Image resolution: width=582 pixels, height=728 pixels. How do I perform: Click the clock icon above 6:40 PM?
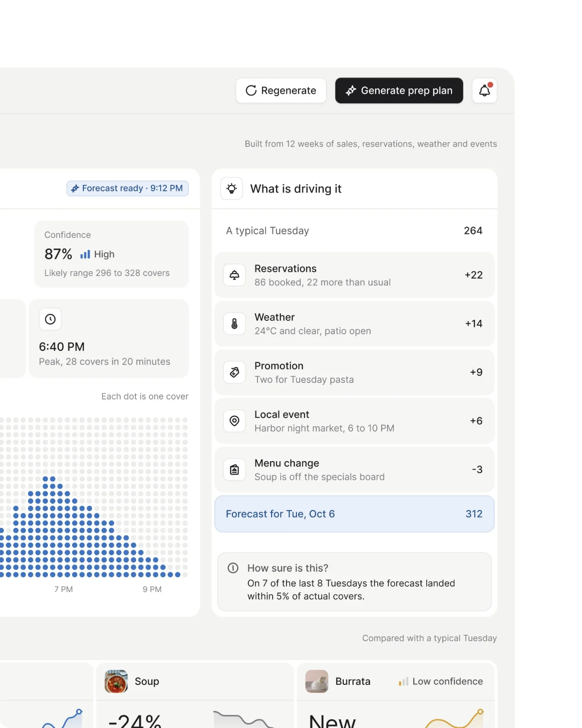click(50, 319)
